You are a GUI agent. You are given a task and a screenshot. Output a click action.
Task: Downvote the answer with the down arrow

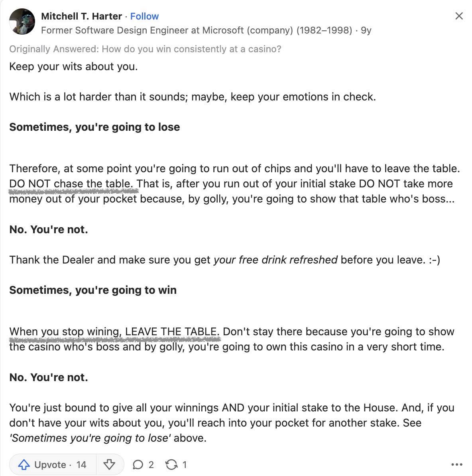click(x=109, y=464)
